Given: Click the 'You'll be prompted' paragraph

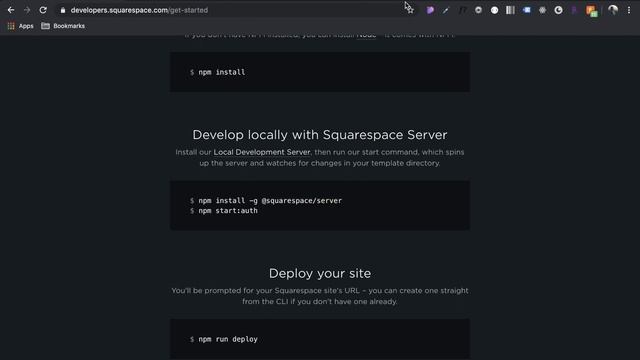Looking at the screenshot, I should pos(320,296).
